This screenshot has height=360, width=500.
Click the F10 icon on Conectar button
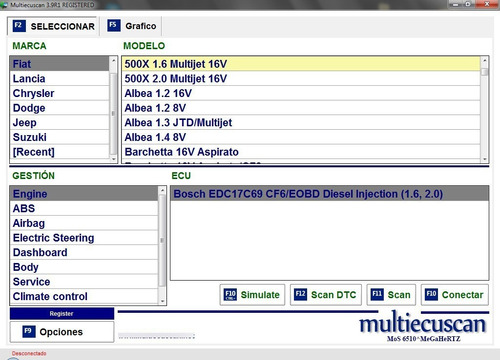[431, 294]
